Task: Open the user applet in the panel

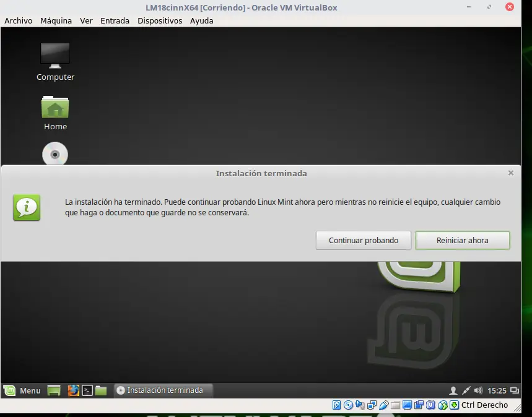Action: coord(453,391)
